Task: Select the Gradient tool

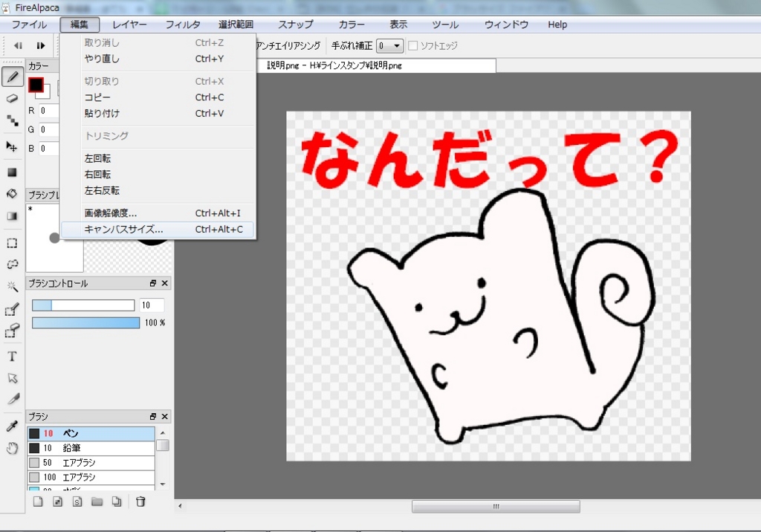Action: click(x=12, y=216)
